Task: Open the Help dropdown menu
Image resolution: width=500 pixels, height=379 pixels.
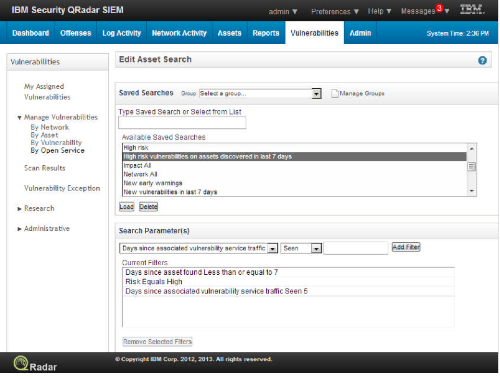Action: pos(379,11)
